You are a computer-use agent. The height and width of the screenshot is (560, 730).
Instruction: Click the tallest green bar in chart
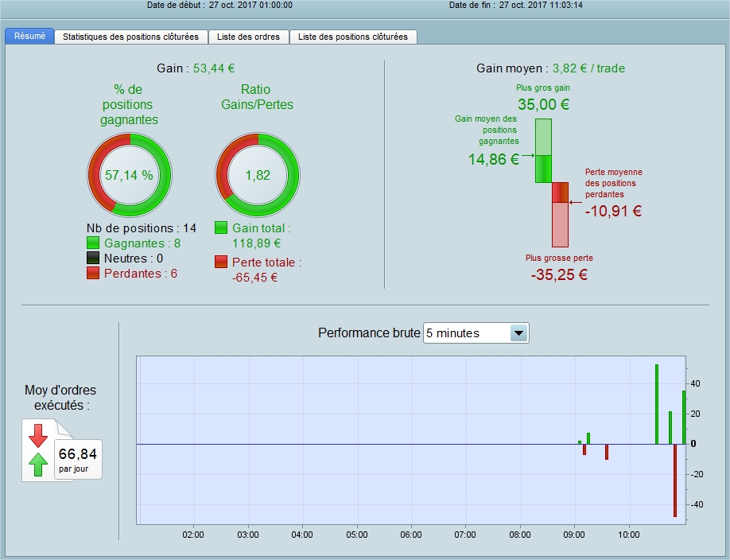coord(657,404)
